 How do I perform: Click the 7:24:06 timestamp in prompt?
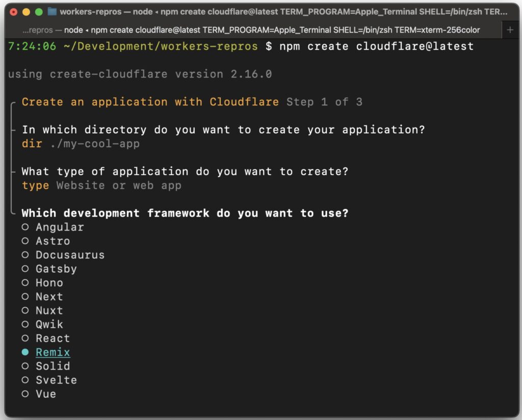coord(32,46)
